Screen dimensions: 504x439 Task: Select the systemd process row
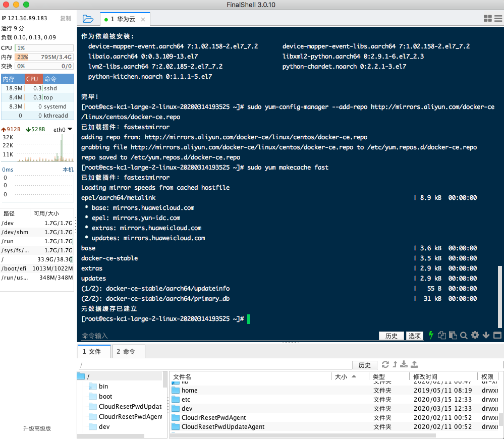(x=38, y=106)
